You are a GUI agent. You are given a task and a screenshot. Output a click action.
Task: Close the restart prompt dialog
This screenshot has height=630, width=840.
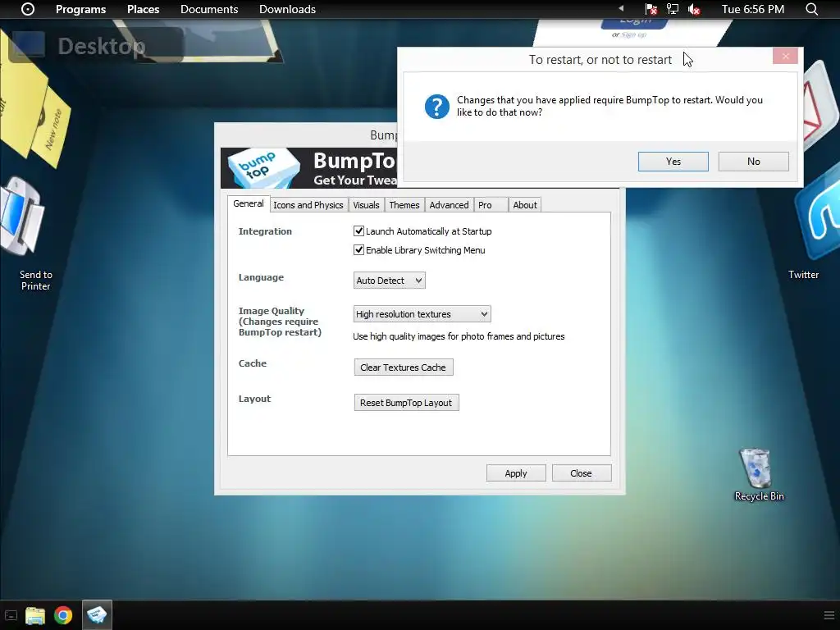point(785,57)
